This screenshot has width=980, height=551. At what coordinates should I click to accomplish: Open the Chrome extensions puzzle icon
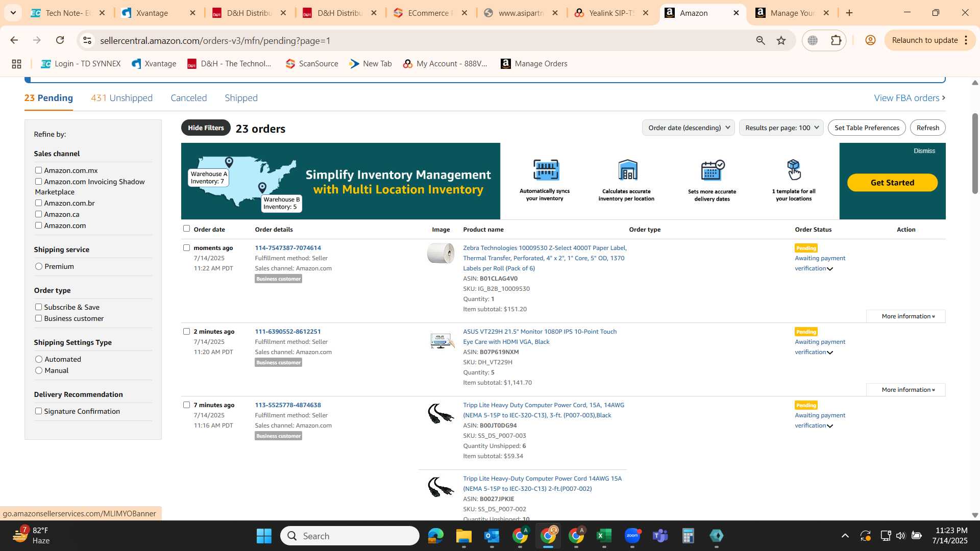(836, 40)
